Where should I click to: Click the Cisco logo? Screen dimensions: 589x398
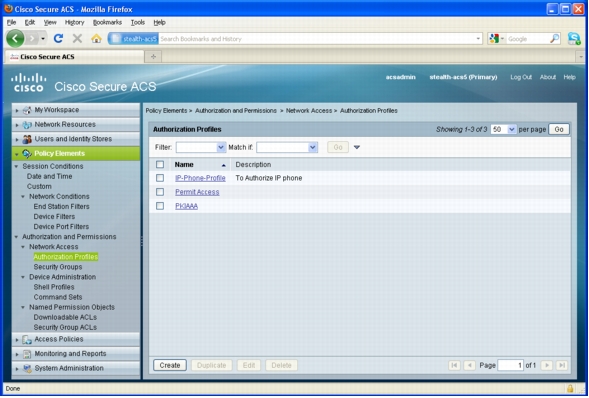29,83
